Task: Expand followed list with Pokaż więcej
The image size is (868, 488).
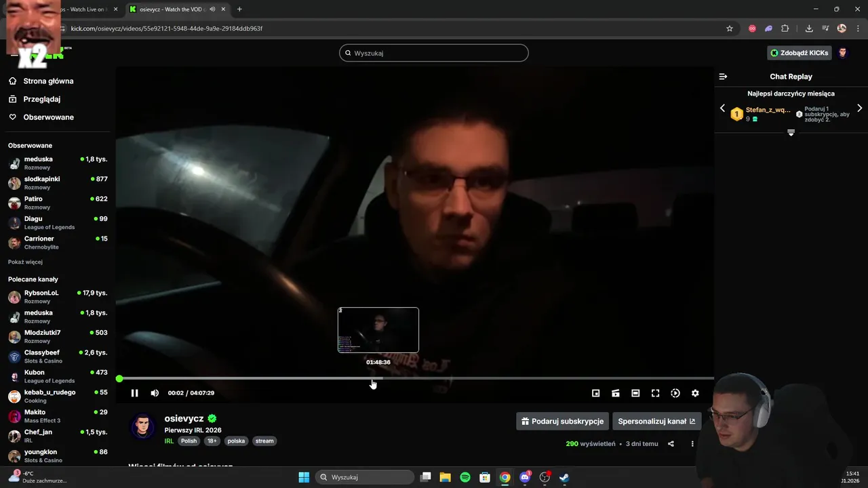Action: coord(25,262)
